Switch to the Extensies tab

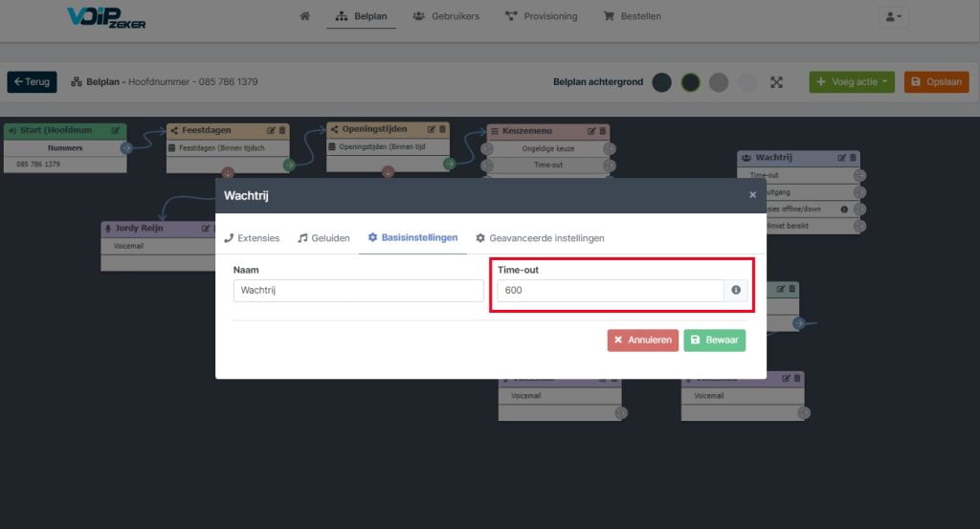(x=252, y=238)
